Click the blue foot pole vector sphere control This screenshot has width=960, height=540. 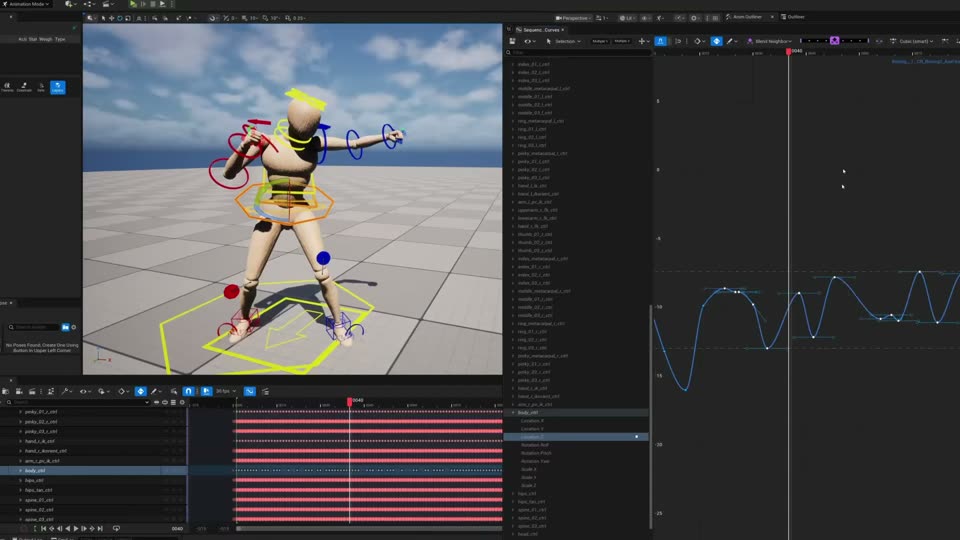[x=323, y=258]
